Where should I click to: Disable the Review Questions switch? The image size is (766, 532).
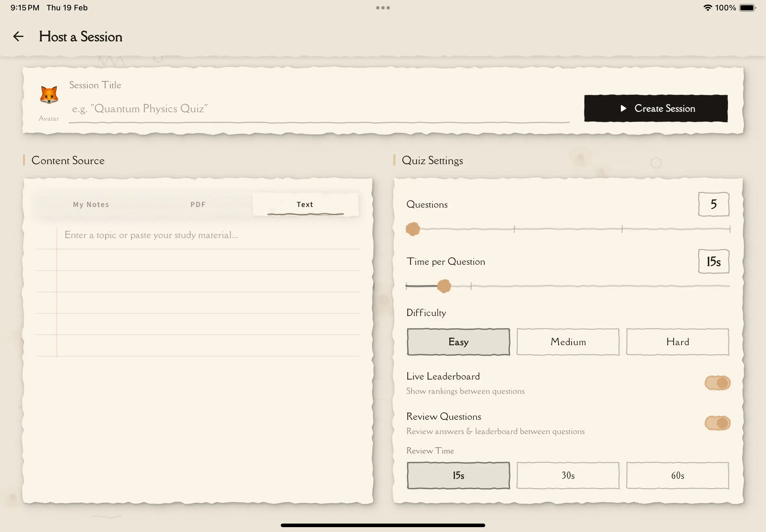point(717,423)
